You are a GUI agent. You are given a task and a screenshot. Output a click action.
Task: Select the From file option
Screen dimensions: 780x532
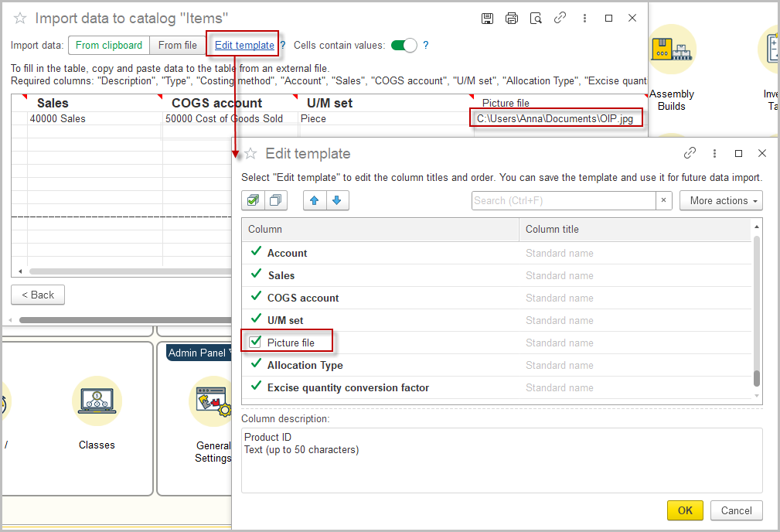pos(178,46)
